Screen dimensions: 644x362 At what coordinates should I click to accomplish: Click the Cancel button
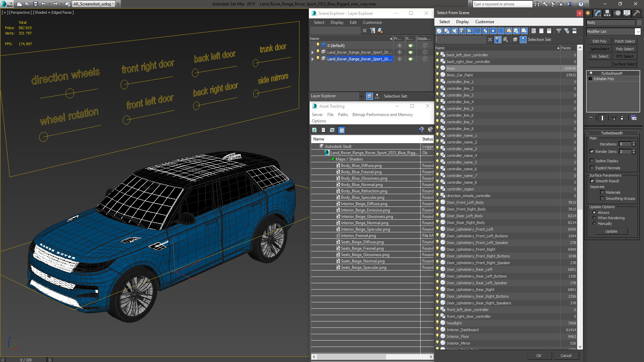pyautogui.click(x=566, y=356)
